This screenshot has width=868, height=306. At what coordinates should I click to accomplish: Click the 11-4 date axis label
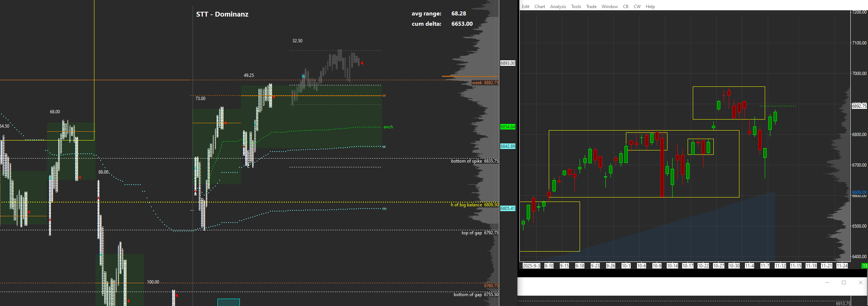pyautogui.click(x=749, y=266)
